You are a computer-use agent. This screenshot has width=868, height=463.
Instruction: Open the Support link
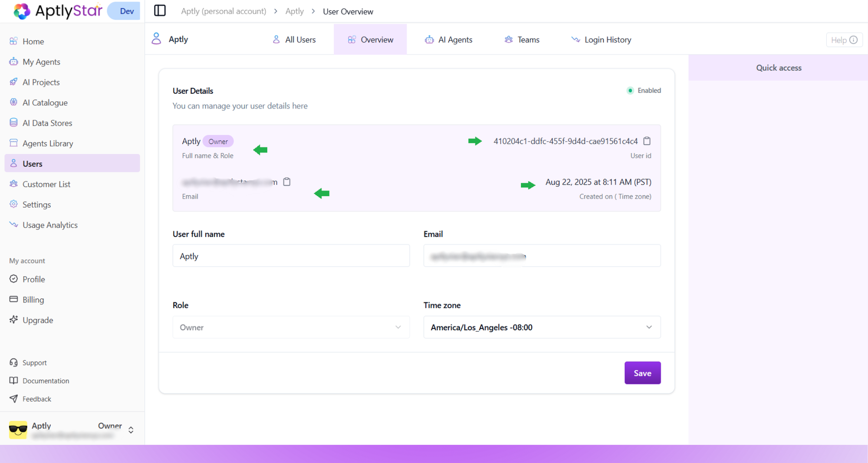tap(35, 363)
